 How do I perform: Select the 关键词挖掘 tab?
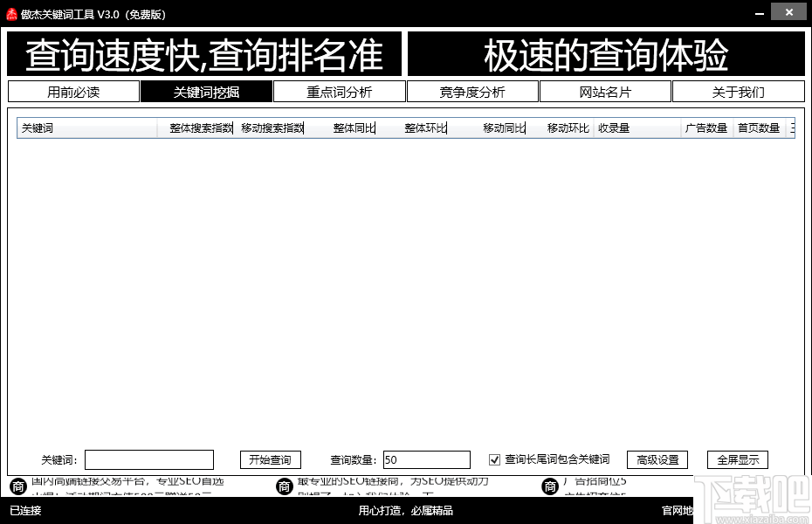pyautogui.click(x=206, y=91)
